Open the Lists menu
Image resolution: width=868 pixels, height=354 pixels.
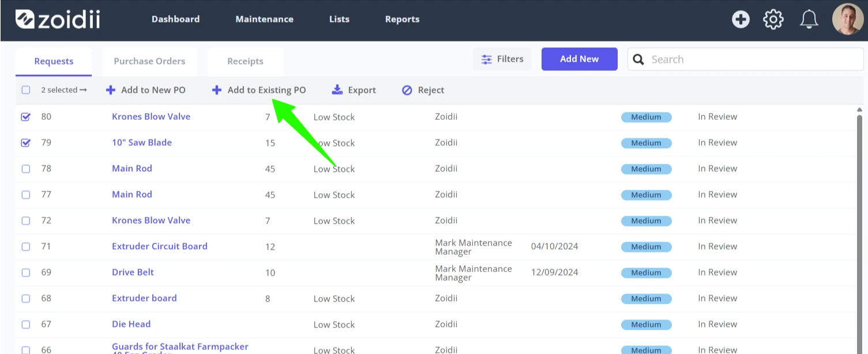(339, 19)
